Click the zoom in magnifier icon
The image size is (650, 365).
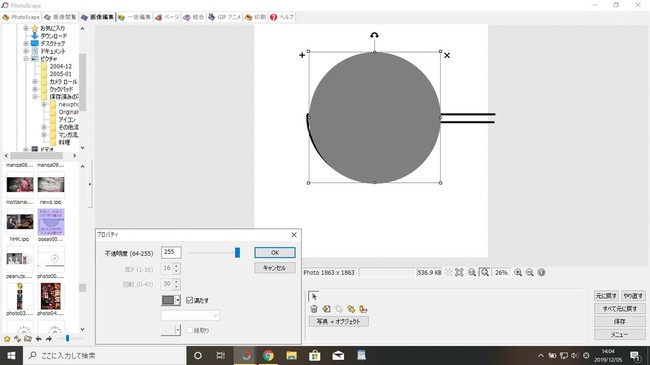(518, 273)
